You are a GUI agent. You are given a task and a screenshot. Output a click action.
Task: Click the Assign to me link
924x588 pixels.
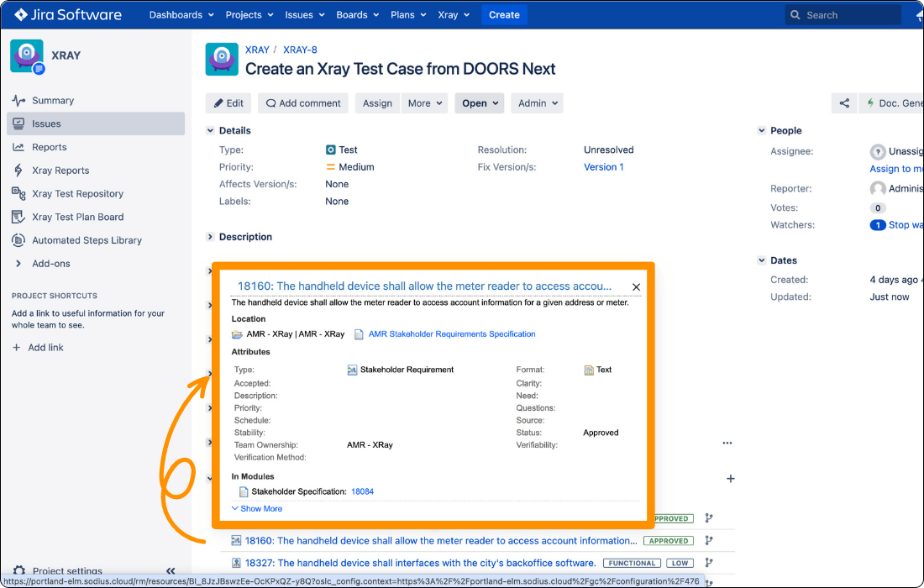pos(895,168)
